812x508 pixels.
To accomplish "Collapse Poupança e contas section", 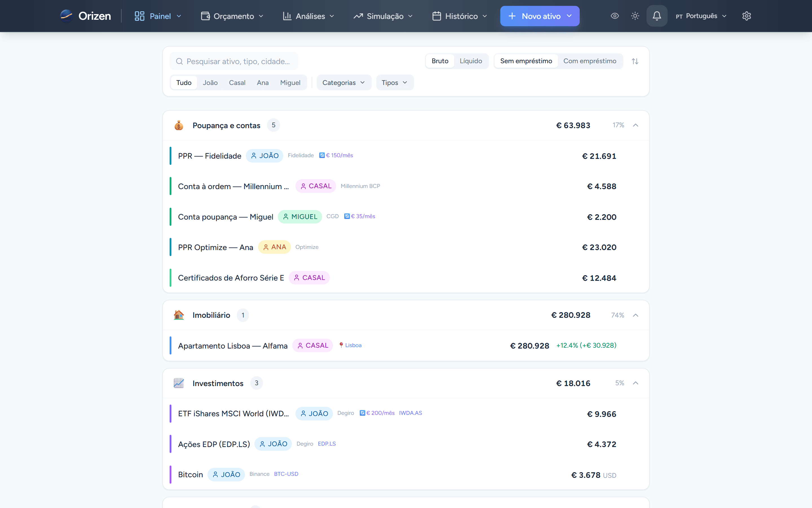I will [x=635, y=125].
